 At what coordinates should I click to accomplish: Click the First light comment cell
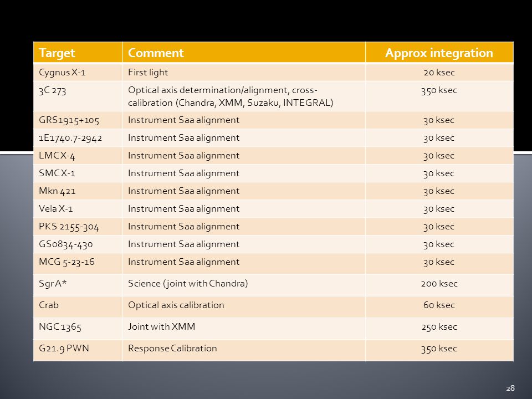click(244, 72)
